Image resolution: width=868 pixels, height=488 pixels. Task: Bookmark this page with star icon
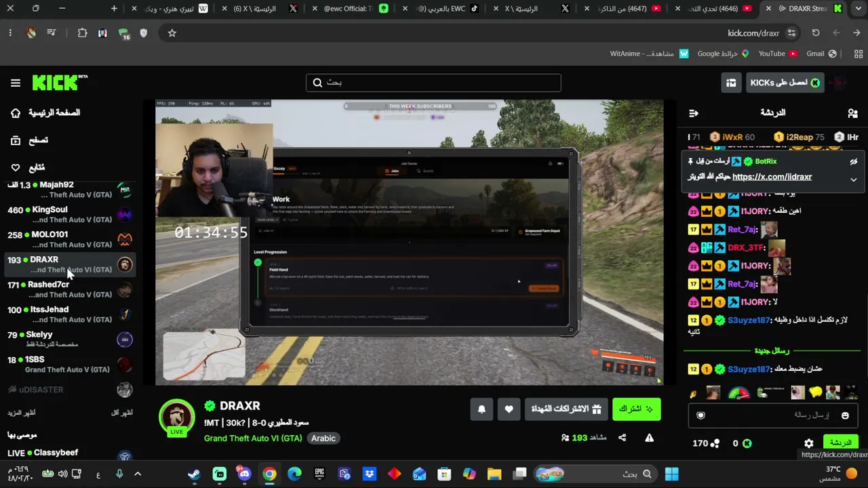point(172,33)
